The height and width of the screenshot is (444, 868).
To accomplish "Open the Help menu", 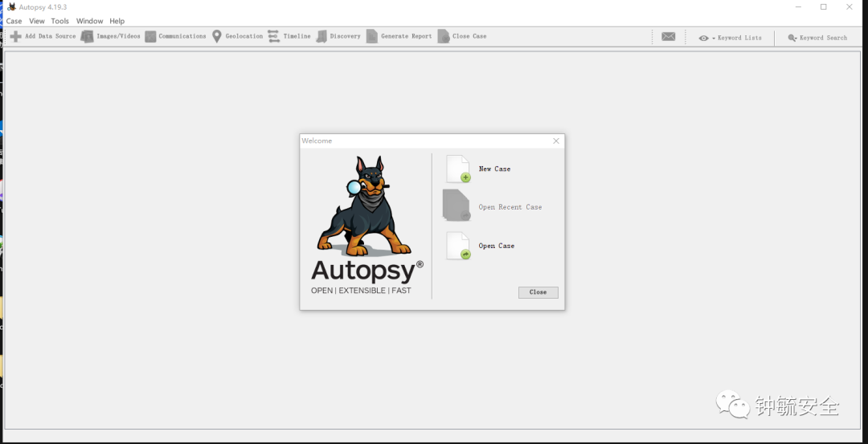I will (x=117, y=21).
